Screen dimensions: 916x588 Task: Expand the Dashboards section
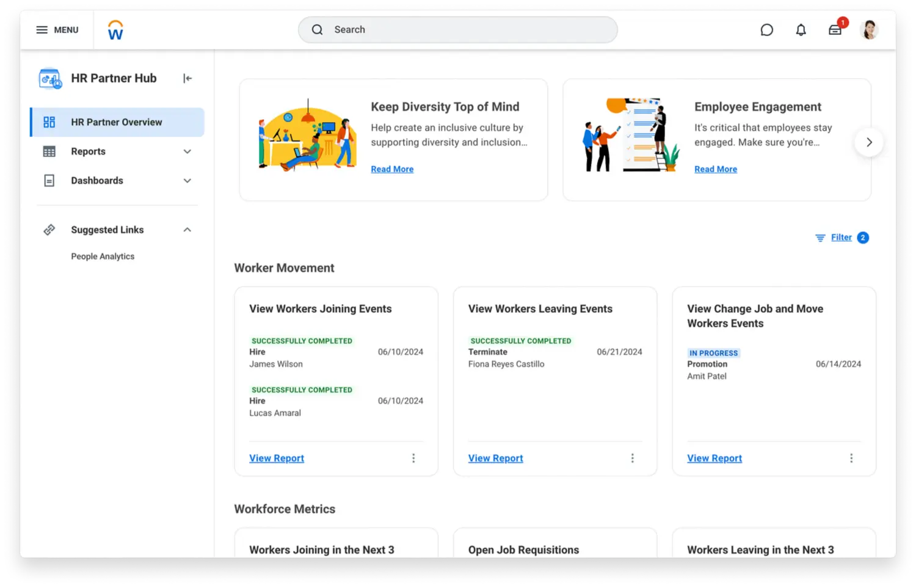point(187,180)
